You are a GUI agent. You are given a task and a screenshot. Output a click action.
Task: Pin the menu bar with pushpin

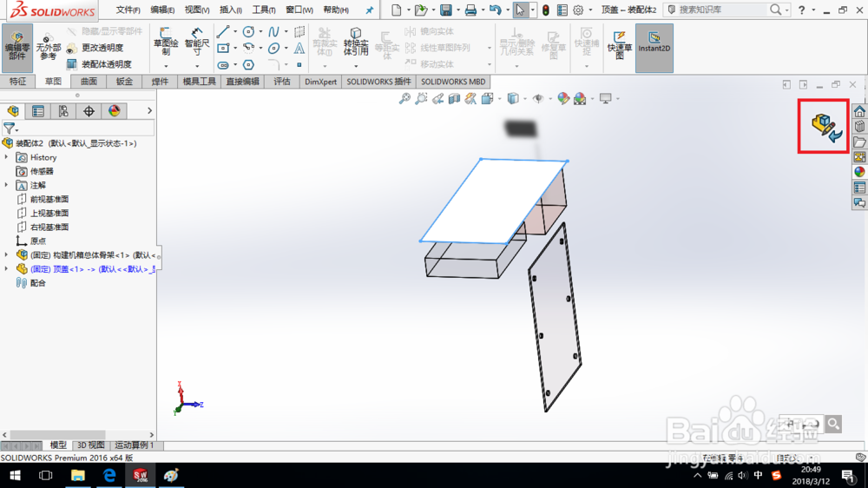(x=369, y=10)
